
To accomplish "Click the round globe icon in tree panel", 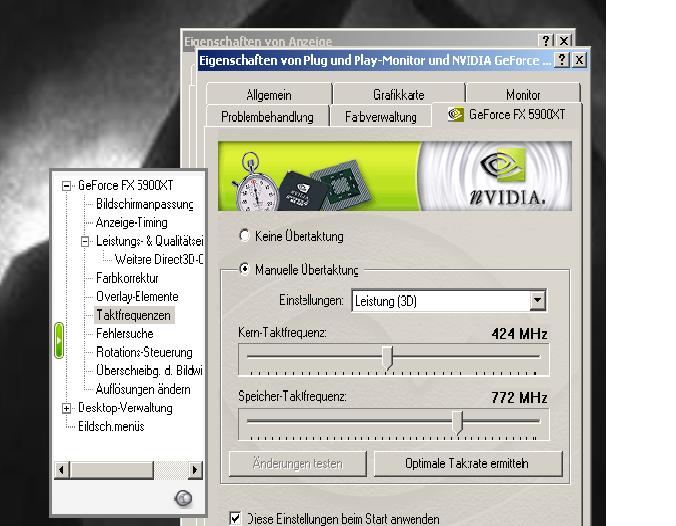I will [x=183, y=498].
